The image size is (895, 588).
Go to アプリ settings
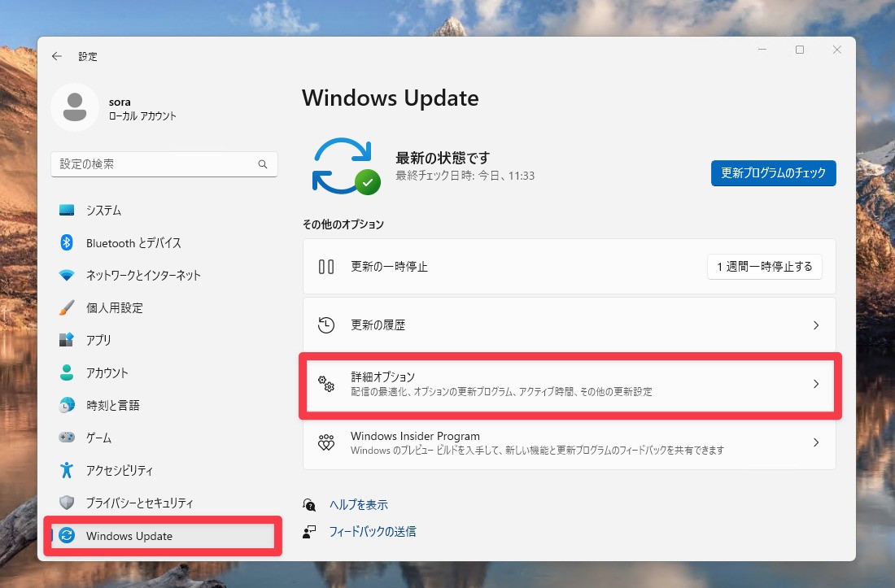164,340
